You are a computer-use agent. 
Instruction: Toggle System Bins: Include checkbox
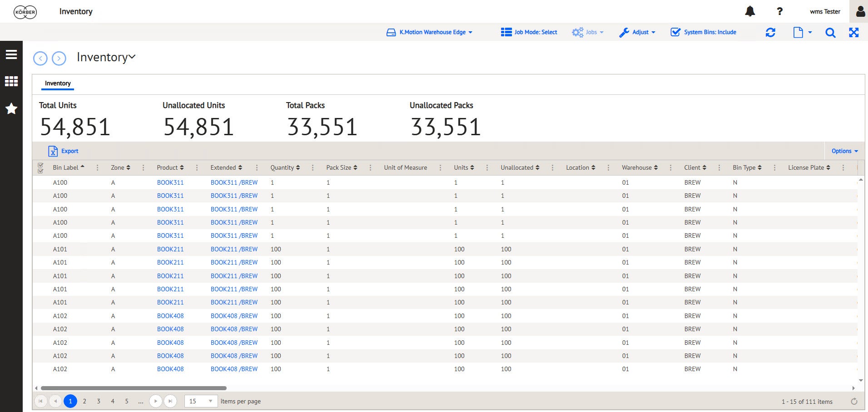(x=704, y=32)
